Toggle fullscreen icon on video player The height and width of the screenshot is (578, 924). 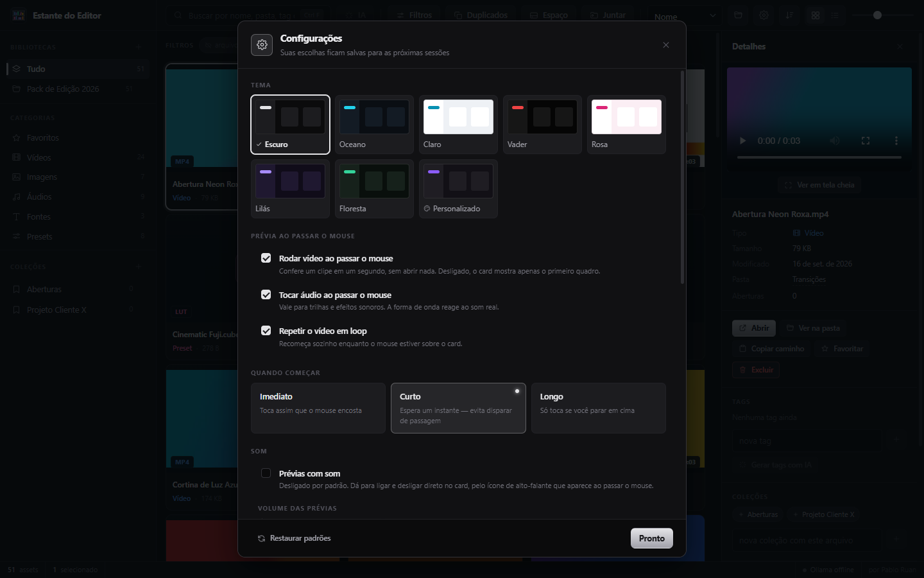866,141
